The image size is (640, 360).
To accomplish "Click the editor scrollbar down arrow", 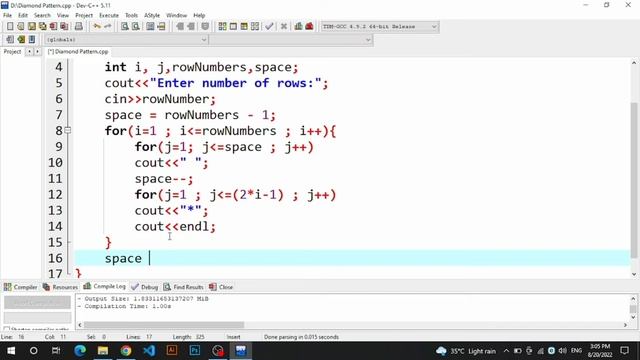I will click(633, 274).
